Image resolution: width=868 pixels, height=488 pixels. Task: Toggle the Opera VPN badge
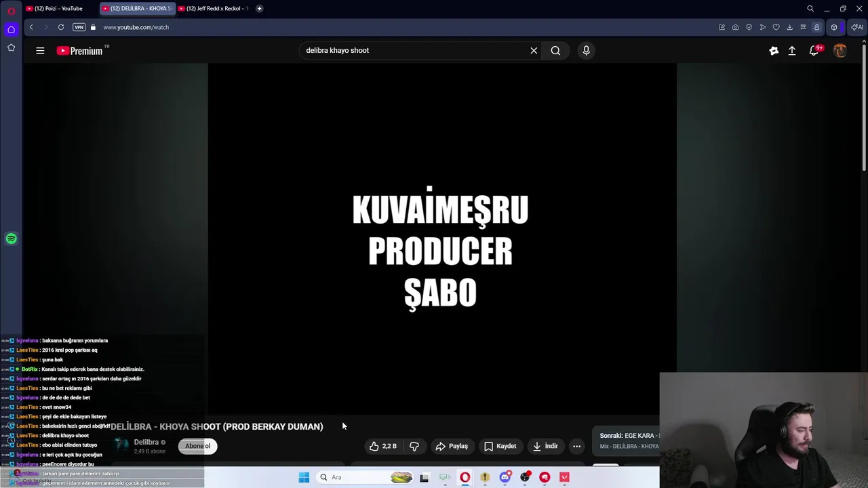tap(79, 27)
